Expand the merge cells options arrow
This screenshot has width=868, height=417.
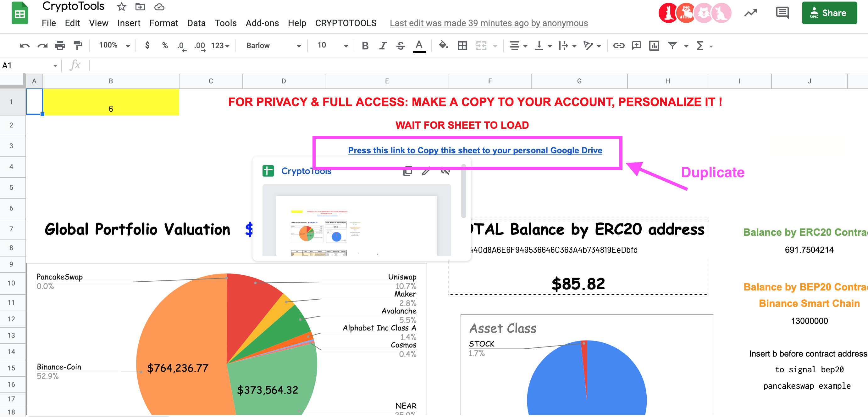tap(495, 46)
